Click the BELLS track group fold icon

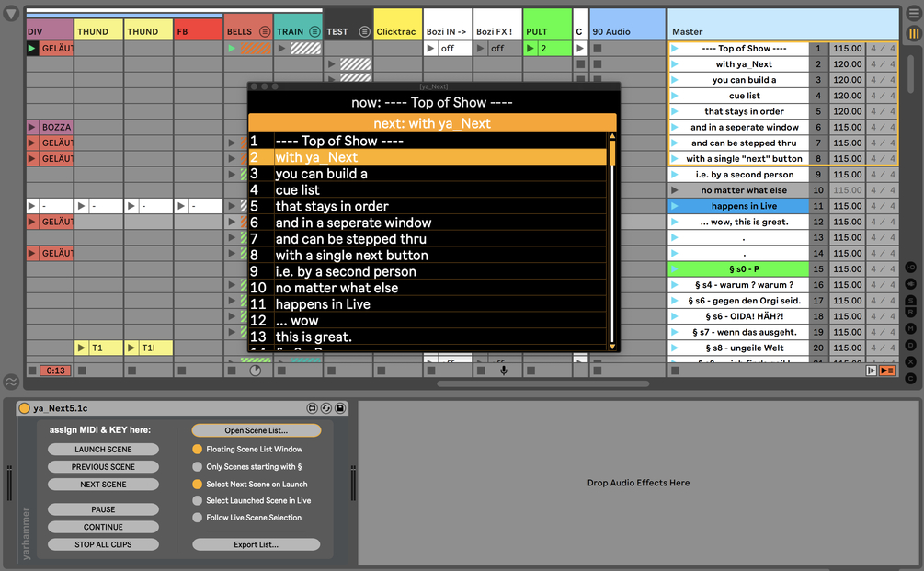[x=265, y=32]
